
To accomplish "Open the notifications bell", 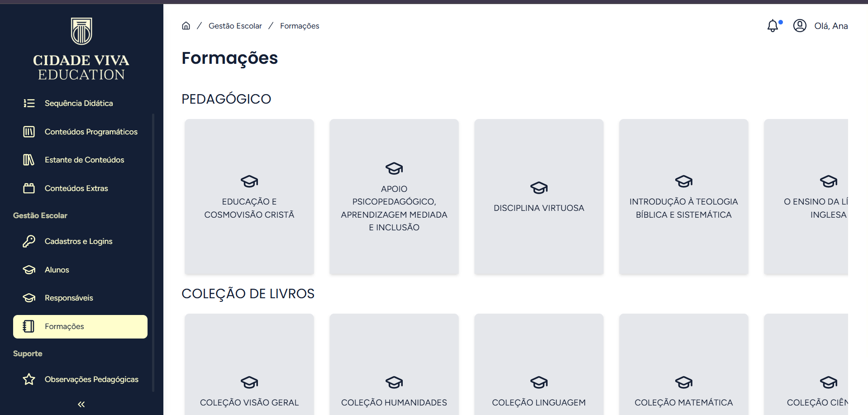I will (x=773, y=26).
